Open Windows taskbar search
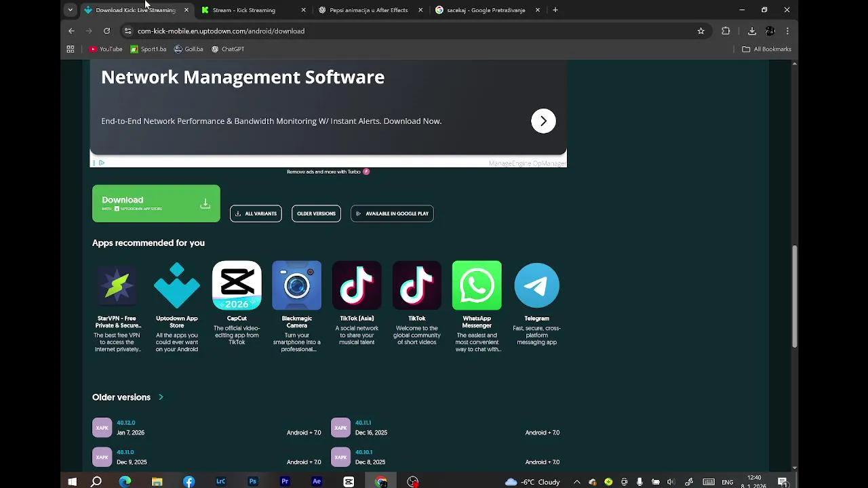Viewport: 868px width, 488px height. pos(96,482)
